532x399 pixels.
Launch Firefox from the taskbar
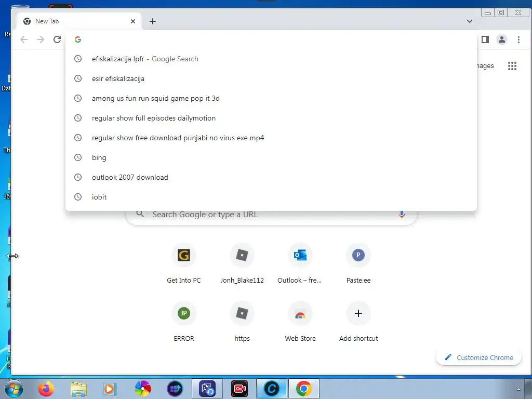point(46,389)
